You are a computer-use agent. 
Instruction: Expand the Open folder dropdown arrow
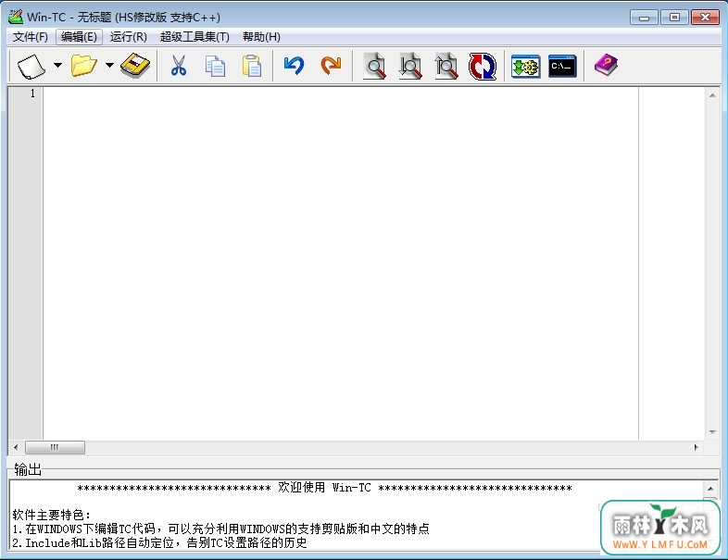[109, 66]
